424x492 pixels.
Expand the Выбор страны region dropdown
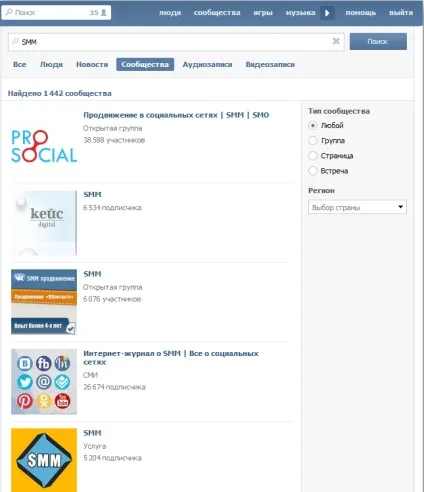tap(357, 207)
